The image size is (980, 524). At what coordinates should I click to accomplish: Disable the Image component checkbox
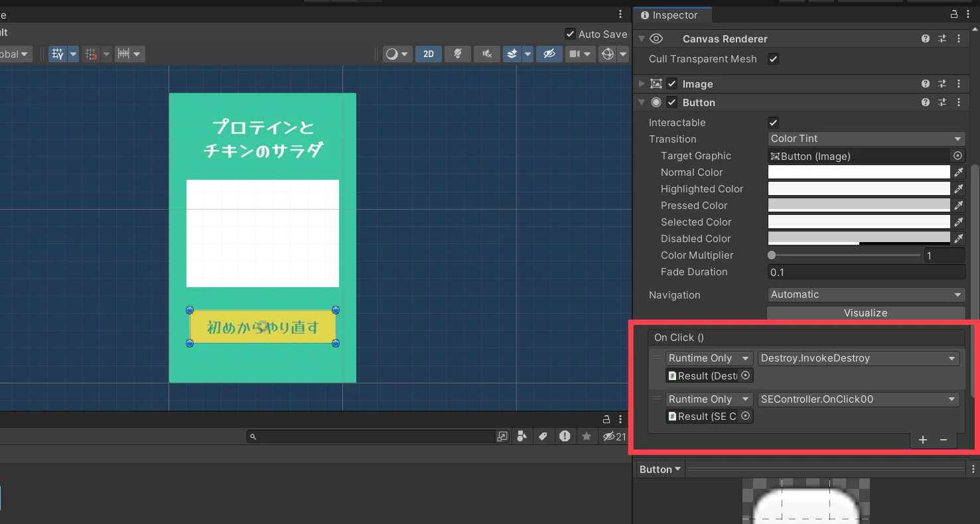tap(672, 84)
